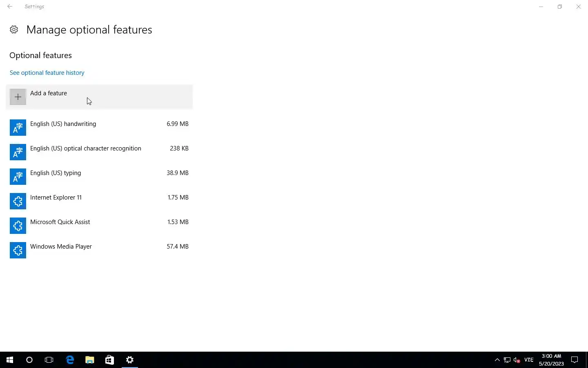Click the 1.75 MB size value

[x=178, y=197]
